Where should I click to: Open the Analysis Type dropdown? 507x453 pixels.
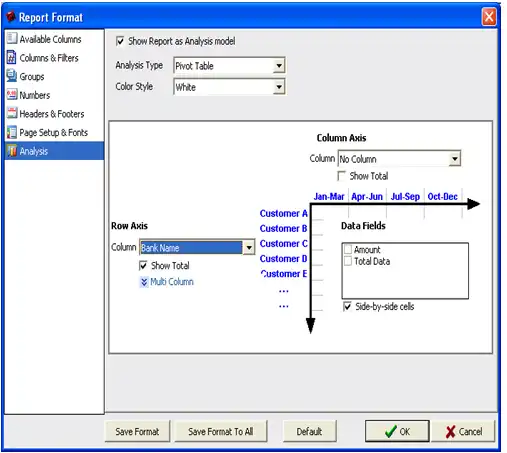pyautogui.click(x=279, y=66)
